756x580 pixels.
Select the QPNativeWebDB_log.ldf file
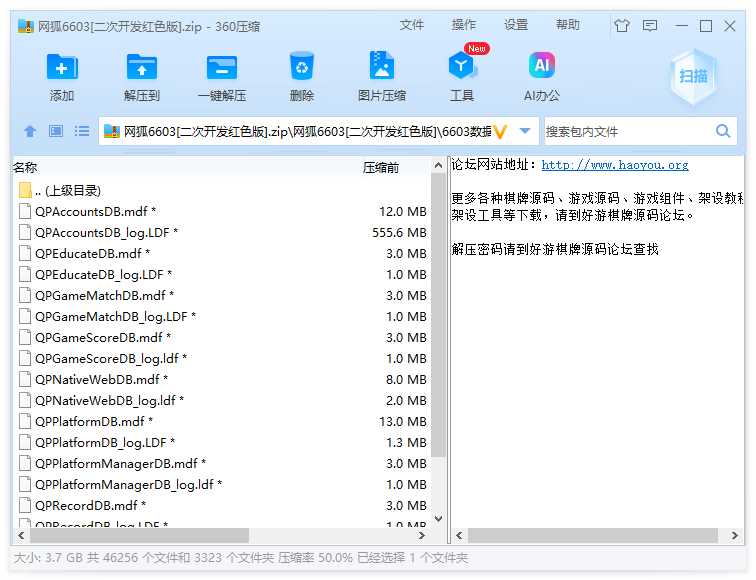pos(222,400)
